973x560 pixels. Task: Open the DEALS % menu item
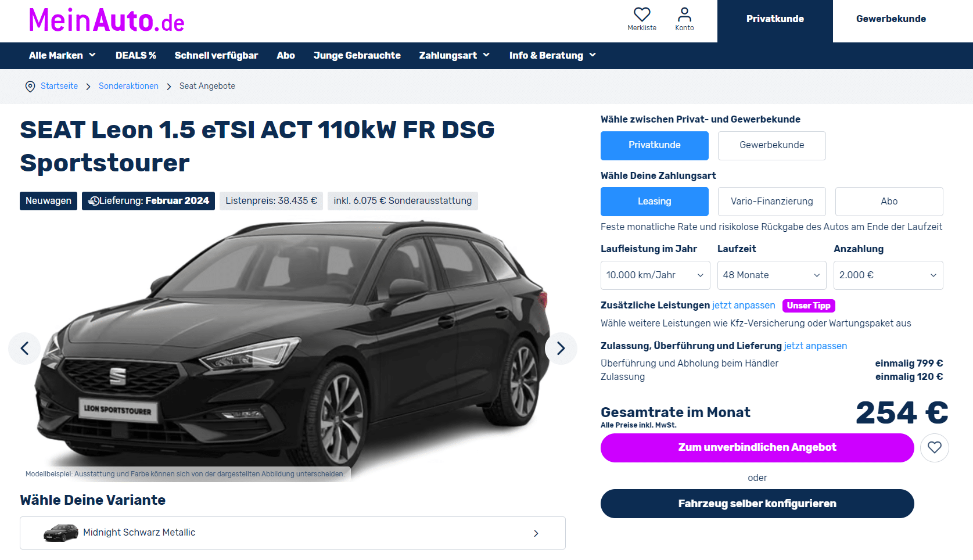136,55
